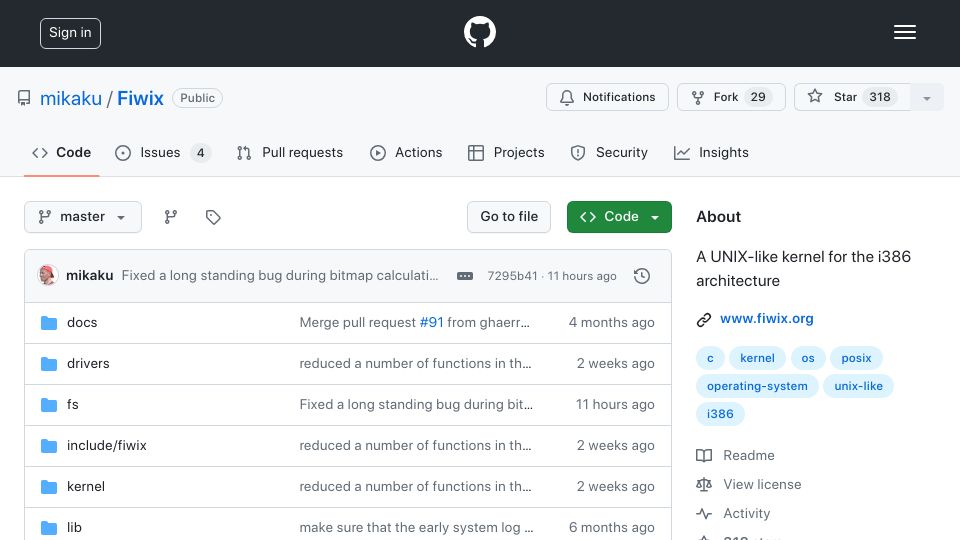Open the lib folder
Image resolution: width=960 pixels, height=540 pixels.
74,528
